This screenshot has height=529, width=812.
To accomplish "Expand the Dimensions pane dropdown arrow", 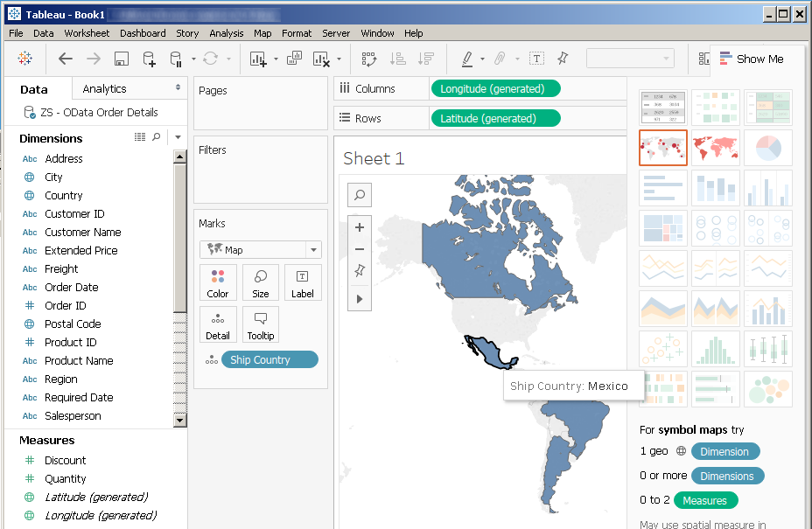I will [x=178, y=137].
